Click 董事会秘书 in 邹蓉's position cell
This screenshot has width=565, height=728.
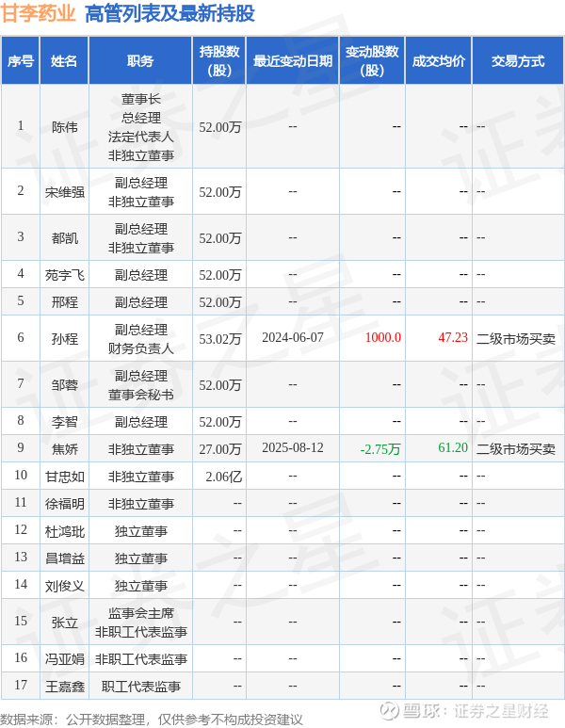tap(140, 395)
